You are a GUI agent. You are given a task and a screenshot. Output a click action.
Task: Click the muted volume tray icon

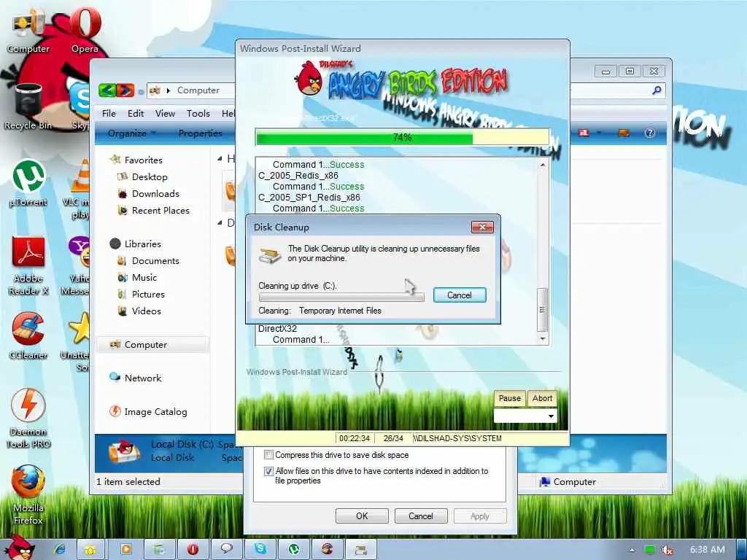667,550
